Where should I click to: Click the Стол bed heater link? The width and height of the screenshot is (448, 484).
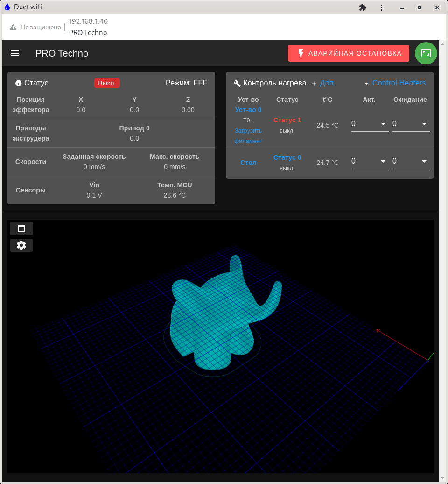click(248, 163)
